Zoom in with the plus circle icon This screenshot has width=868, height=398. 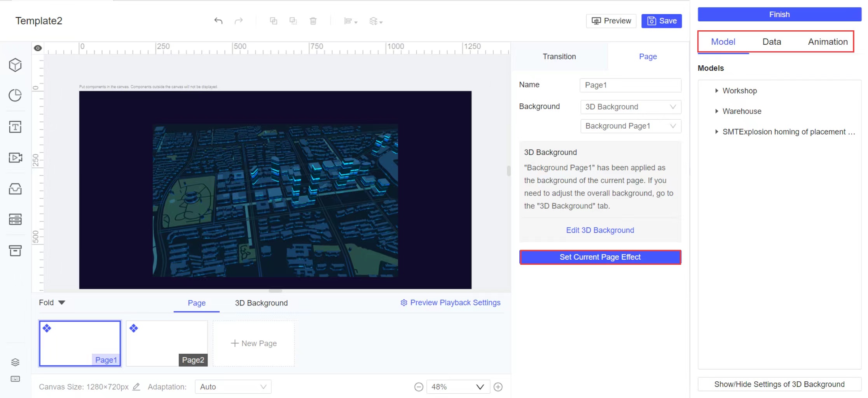(x=498, y=387)
